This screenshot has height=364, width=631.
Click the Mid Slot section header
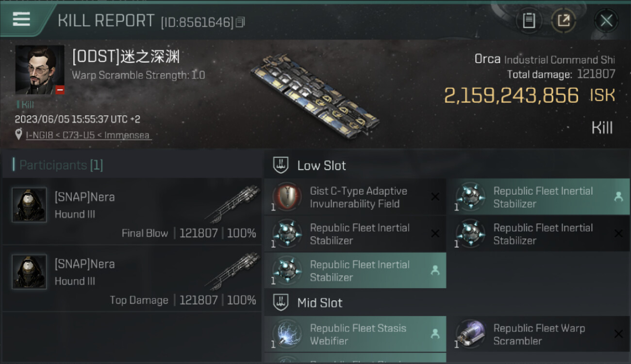click(319, 303)
